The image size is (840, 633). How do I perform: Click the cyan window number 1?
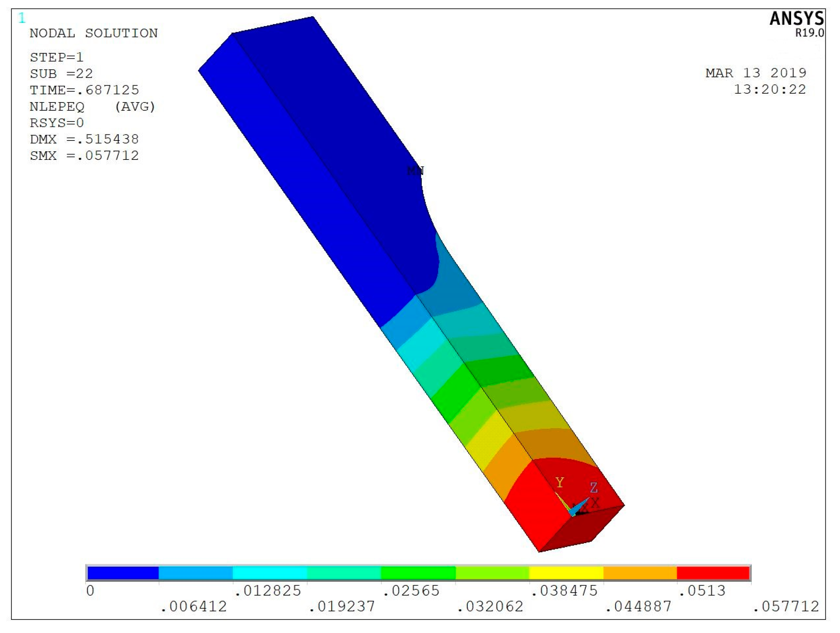(x=22, y=18)
